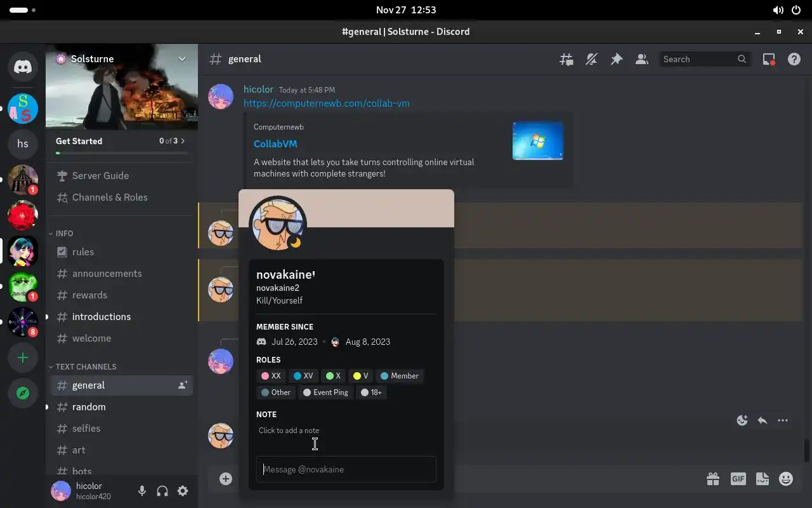Open Discord home direct messages
This screenshot has height=508, width=812.
pyautogui.click(x=23, y=67)
